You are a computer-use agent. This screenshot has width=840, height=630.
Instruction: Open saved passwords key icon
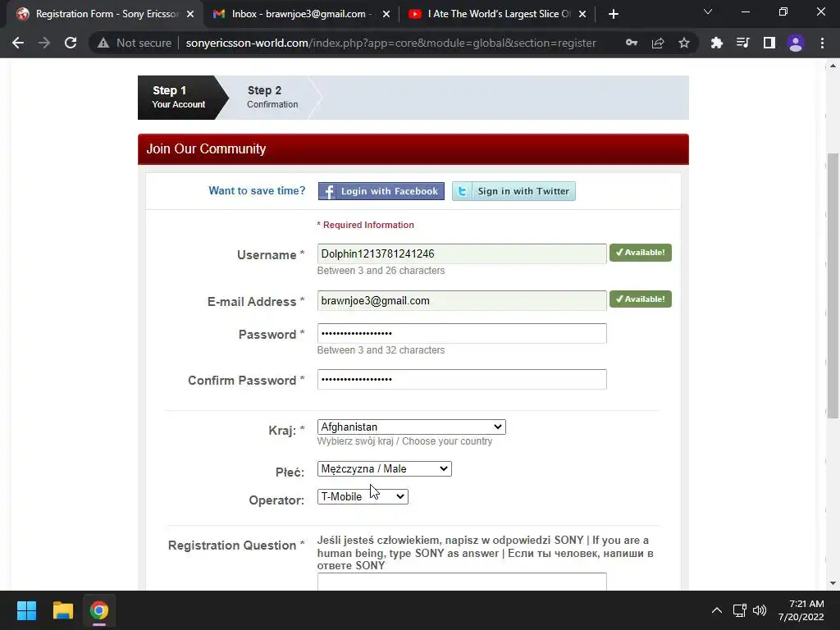point(632,43)
